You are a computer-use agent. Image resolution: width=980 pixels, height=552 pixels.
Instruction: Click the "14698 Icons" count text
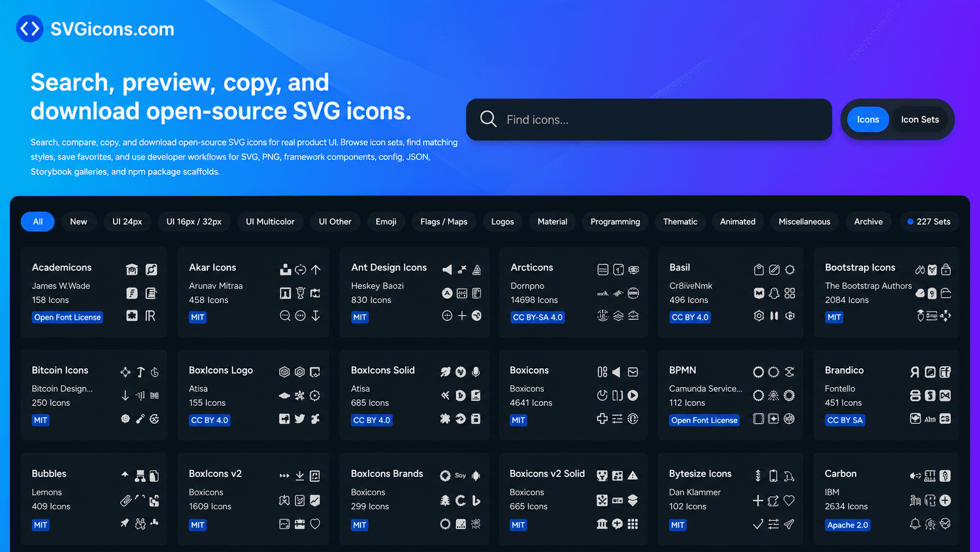534,300
